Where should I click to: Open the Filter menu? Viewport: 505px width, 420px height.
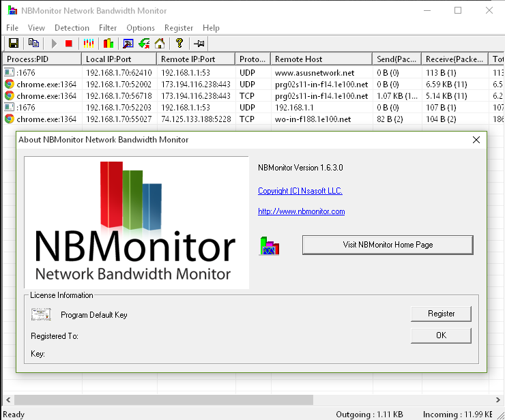click(x=108, y=28)
